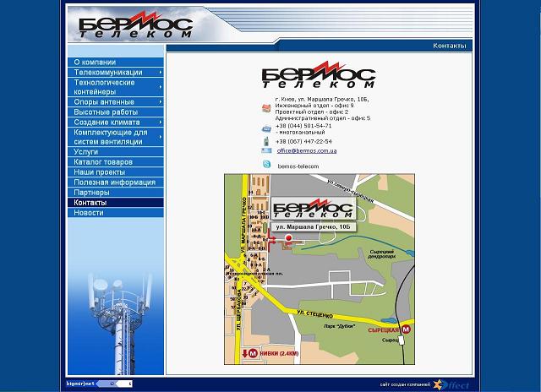The height and width of the screenshot is (392, 541).
Task: Select the Контакты menu item
Action: (x=116, y=203)
